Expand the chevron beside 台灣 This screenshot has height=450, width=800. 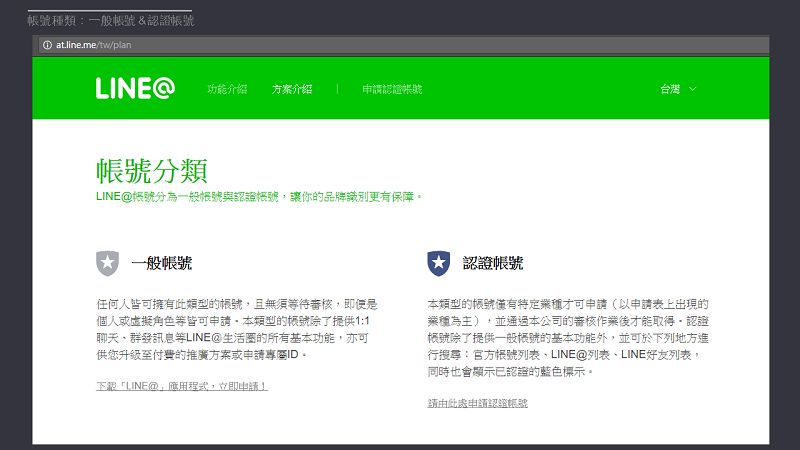[x=692, y=89]
